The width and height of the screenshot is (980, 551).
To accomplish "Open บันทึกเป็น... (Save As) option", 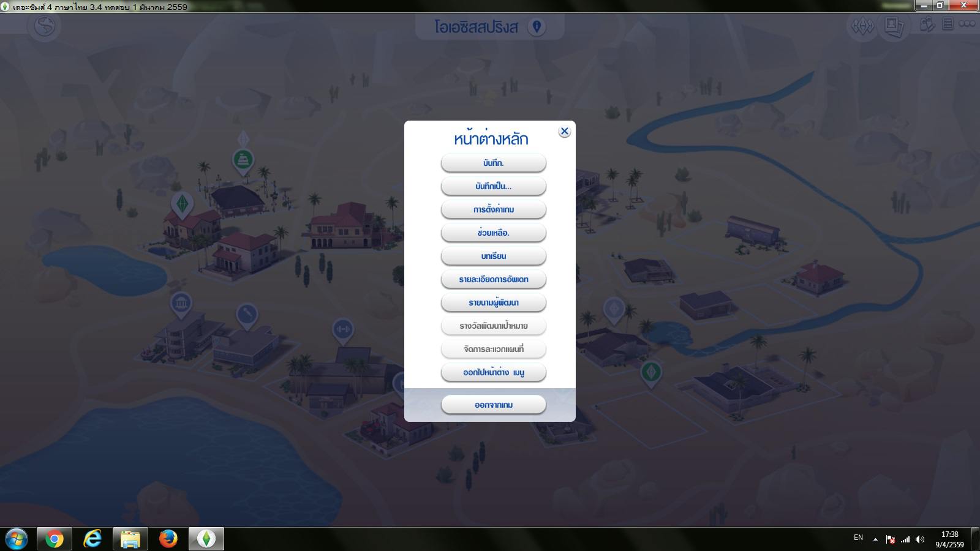I will (493, 186).
